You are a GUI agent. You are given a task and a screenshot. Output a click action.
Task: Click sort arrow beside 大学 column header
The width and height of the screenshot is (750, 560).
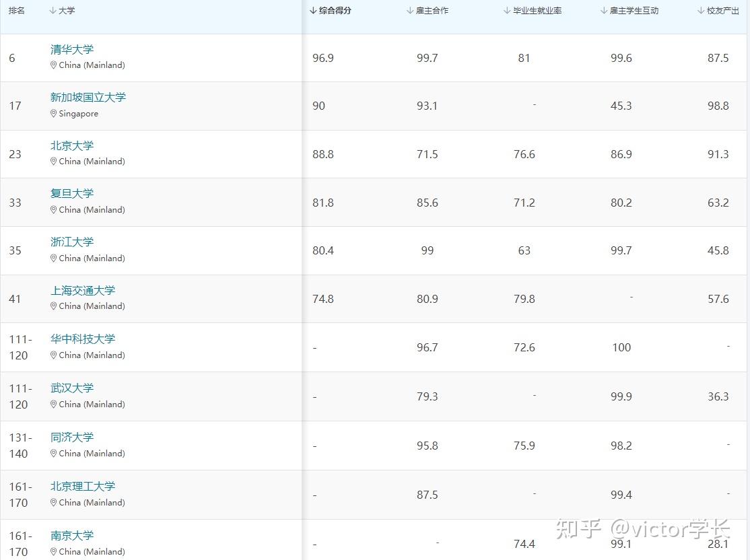click(53, 11)
